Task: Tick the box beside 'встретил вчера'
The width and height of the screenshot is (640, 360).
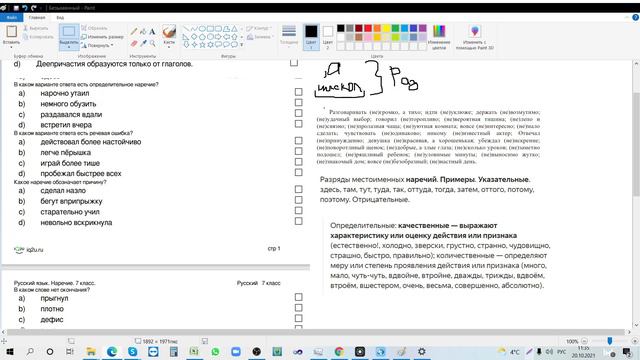Action: tap(298, 124)
